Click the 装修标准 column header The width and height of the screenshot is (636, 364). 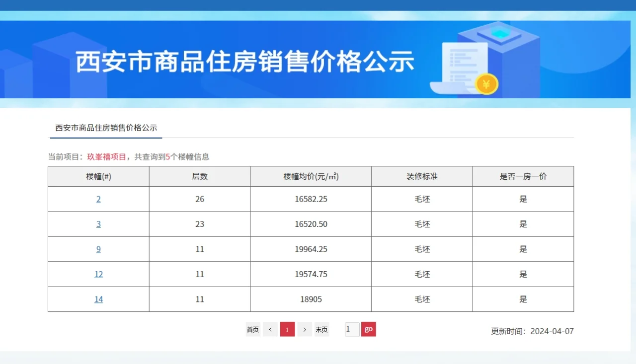tap(421, 176)
